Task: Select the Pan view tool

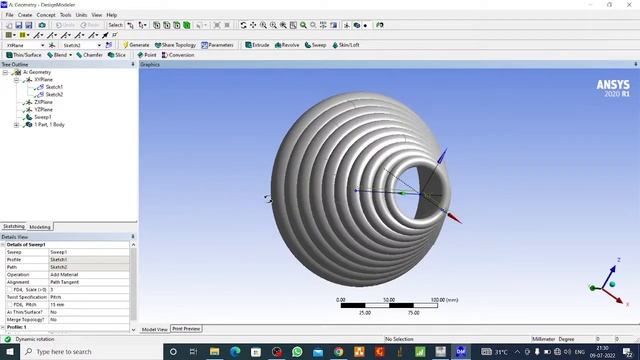Action: [253, 25]
